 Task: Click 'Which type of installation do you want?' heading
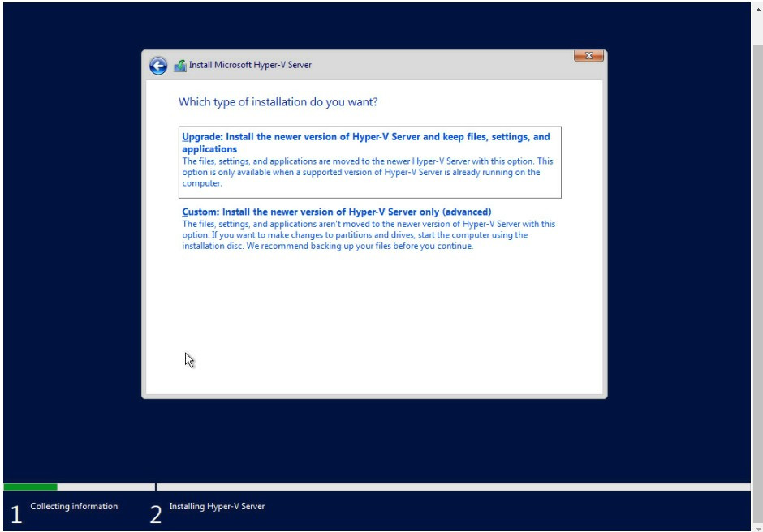(278, 102)
